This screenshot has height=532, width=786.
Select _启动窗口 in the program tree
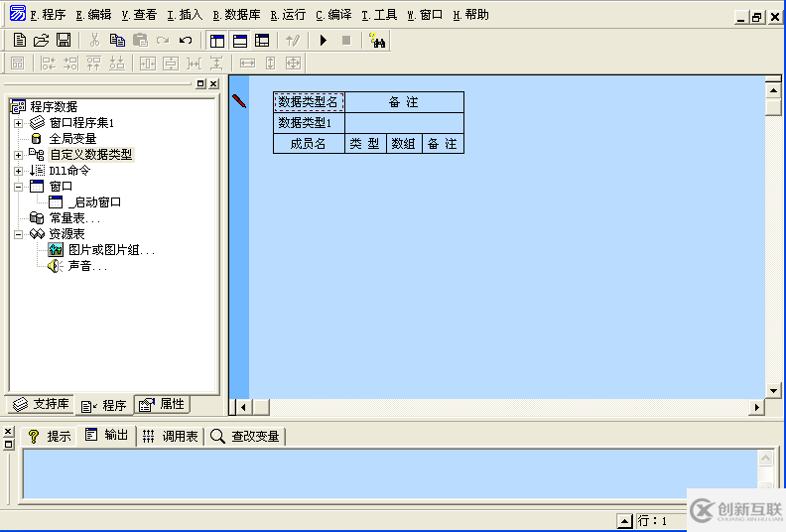click(94, 202)
